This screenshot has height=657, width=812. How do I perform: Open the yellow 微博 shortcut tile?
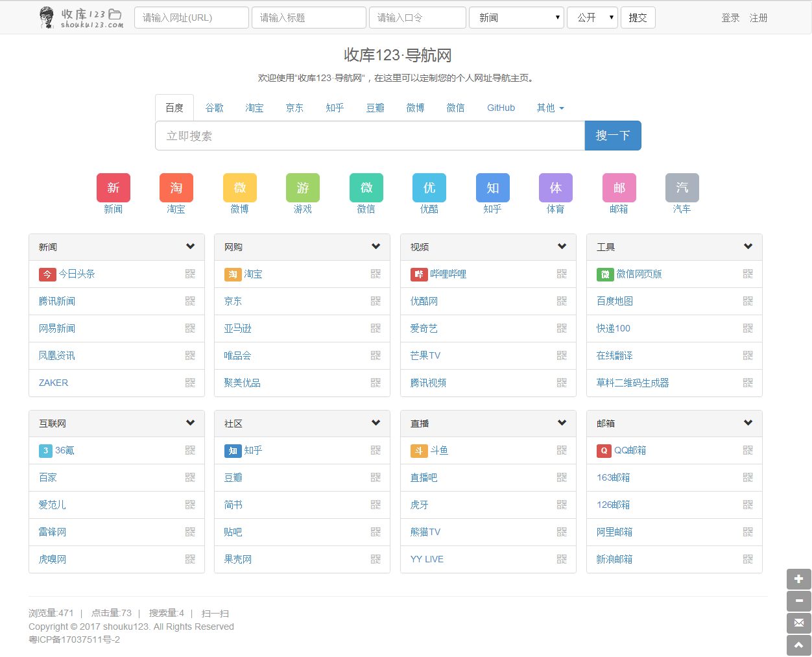point(240,187)
